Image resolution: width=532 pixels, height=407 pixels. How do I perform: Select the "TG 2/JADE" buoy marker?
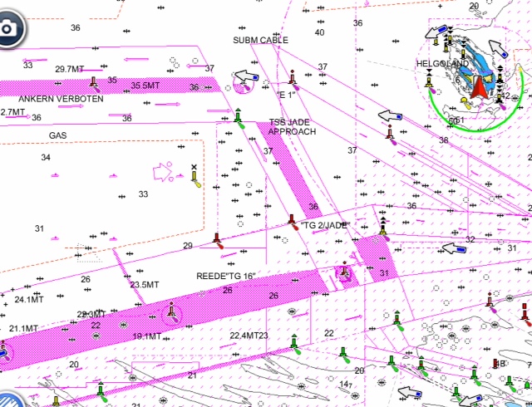point(292,220)
